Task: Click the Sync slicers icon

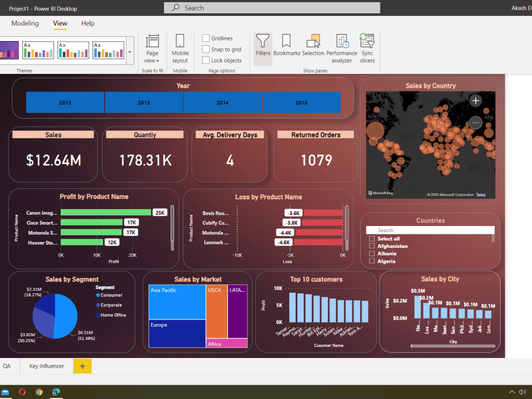Action: pos(367,47)
